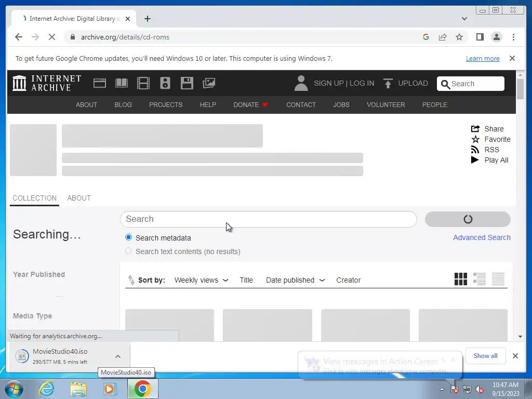532x399 pixels.
Task: Open the DONATE menu item
Action: [251, 105]
